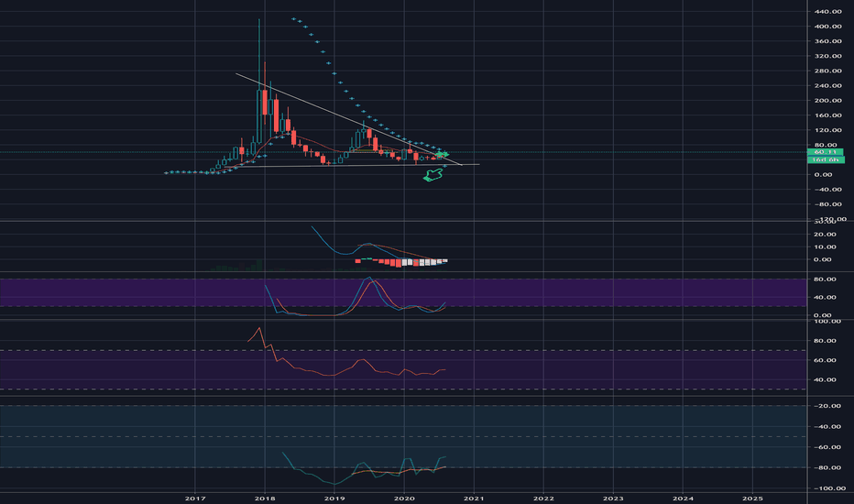Click 20.00 on the MACD pane scale
854x504 pixels.
(x=825, y=235)
